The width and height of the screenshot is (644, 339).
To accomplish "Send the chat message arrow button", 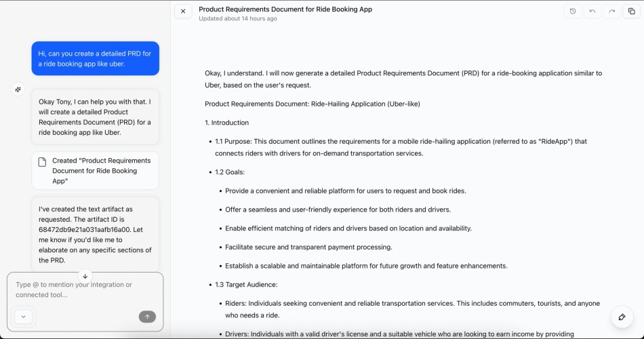I will coord(147,317).
